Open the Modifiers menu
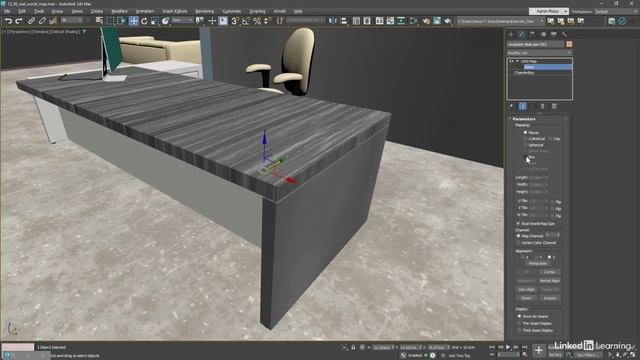Image resolution: width=640 pixels, height=360 pixels. tap(120, 11)
